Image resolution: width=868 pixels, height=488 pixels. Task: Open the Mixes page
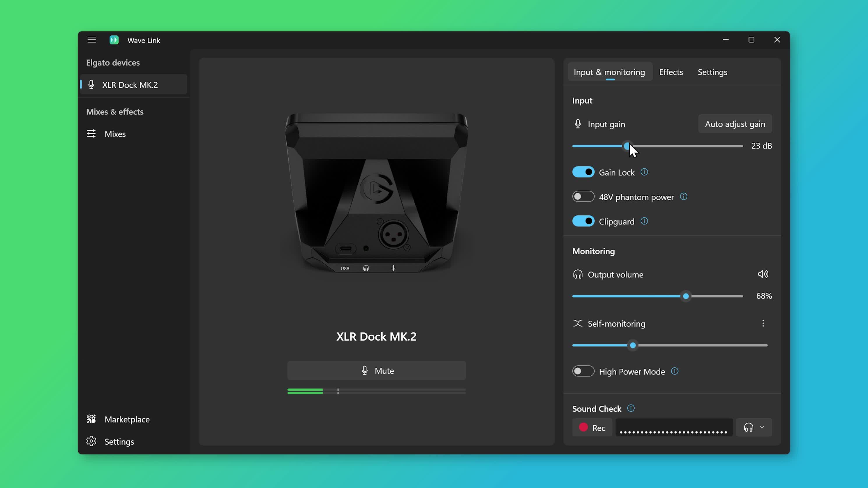[133, 134]
